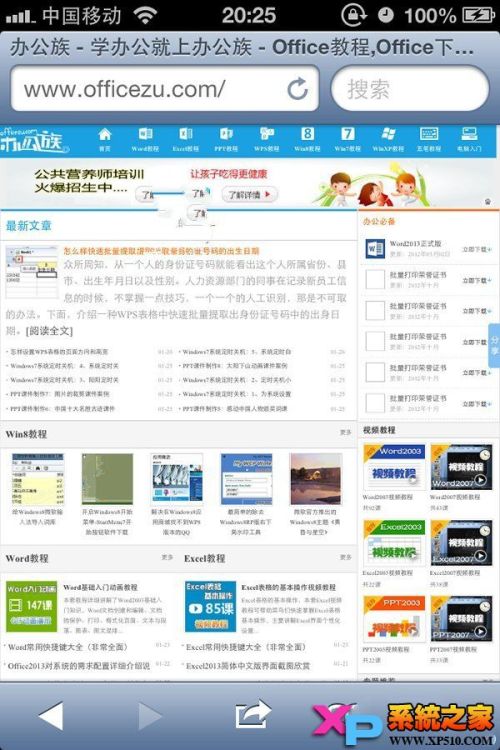Click the 阅读全文 link
Screen dimensions: 500x750
49,331
